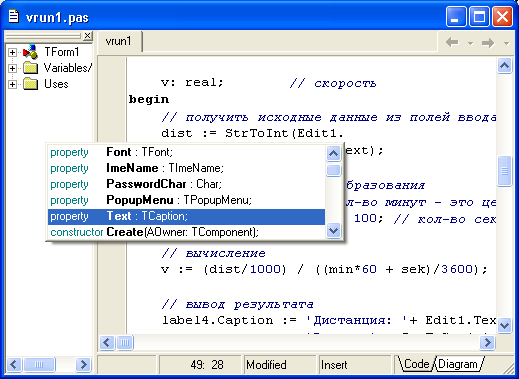Choose the Create constructor suggestion
This screenshot has width=519, height=379.
(186, 232)
